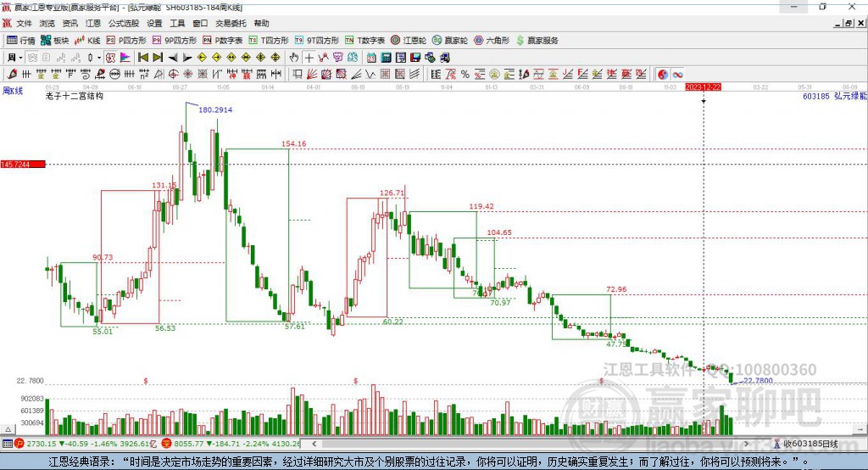Click the 赢家服务 button
868x470 pixels.
click(x=537, y=41)
